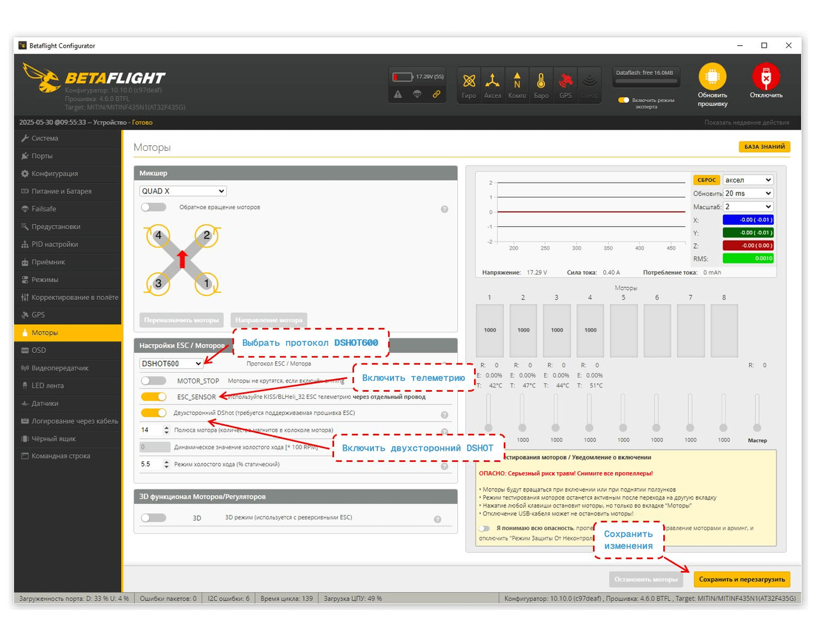
Task: Click motor 1 throttle slider
Action: pos(489,412)
